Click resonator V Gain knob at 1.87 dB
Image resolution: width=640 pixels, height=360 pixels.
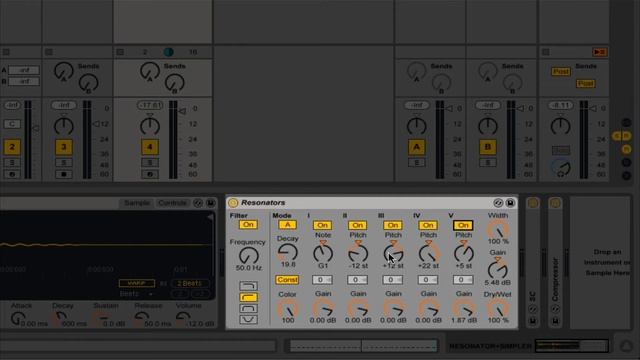click(x=463, y=309)
